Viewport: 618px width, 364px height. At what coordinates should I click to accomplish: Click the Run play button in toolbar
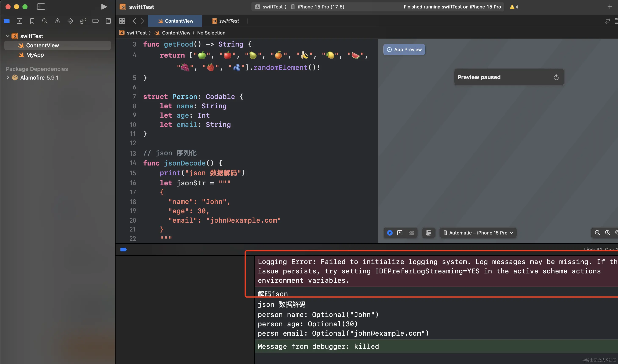[x=104, y=7]
